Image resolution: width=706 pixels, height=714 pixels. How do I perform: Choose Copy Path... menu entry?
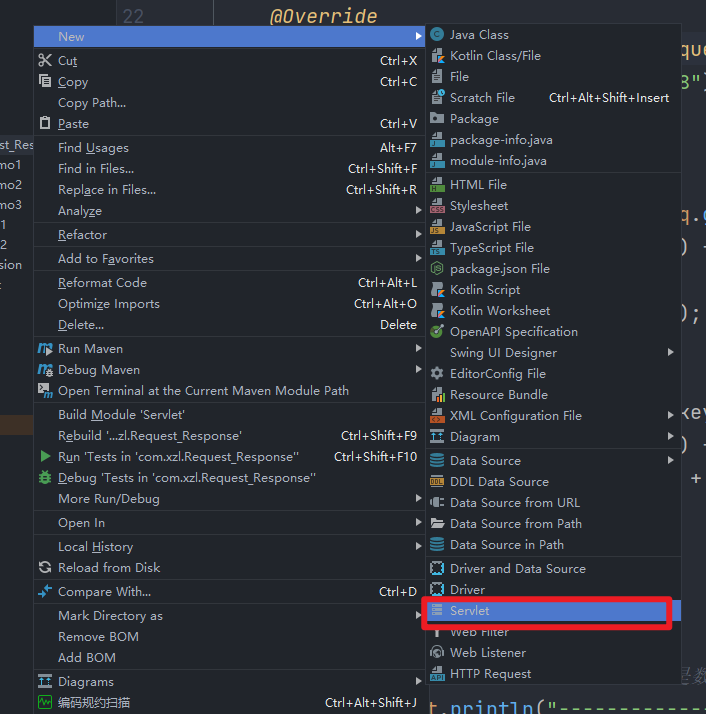point(230,103)
